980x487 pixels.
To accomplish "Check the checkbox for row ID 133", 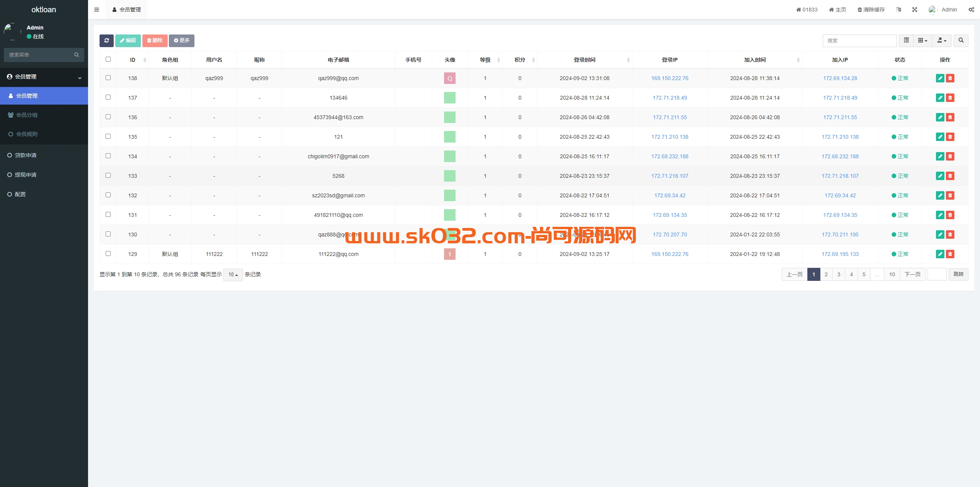I will [108, 175].
